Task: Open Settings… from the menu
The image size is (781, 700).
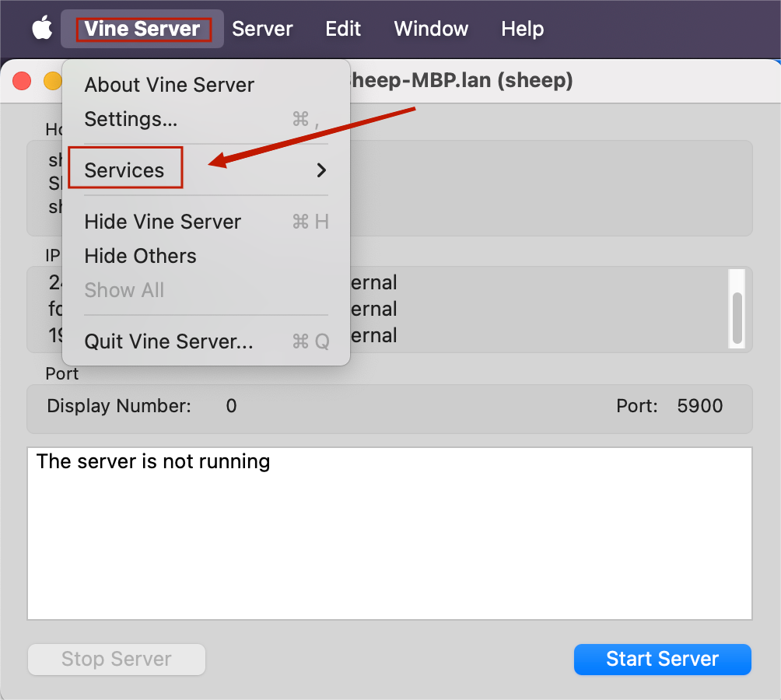Action: pyautogui.click(x=131, y=119)
